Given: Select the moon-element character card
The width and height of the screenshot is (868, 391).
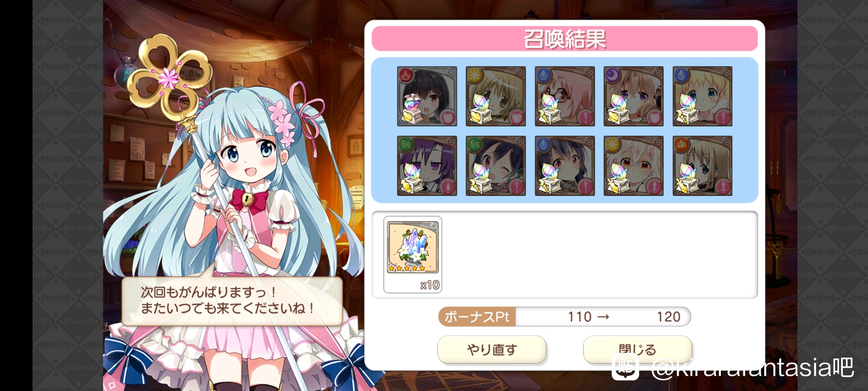Looking at the screenshot, I should 634,96.
